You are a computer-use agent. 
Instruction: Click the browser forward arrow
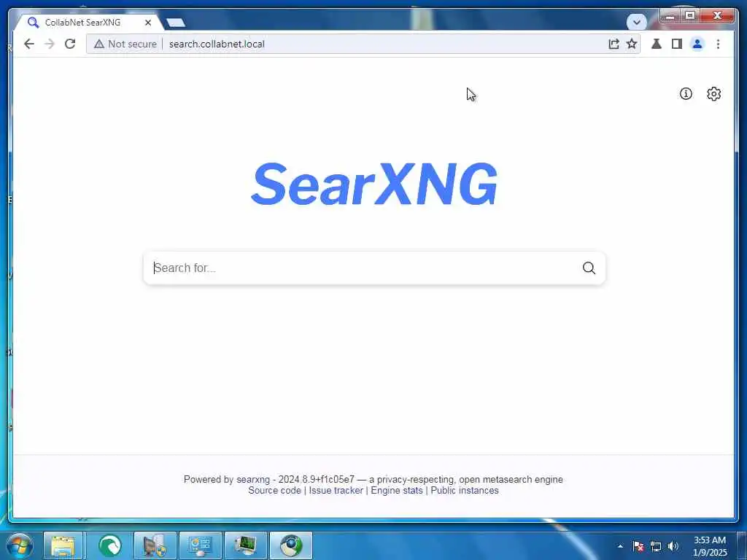click(x=50, y=44)
